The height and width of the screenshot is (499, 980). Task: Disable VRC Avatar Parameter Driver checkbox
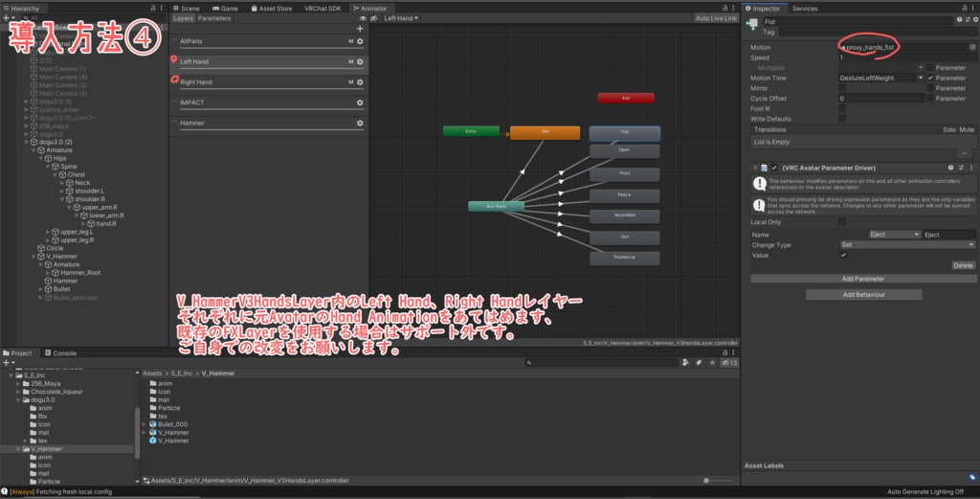pyautogui.click(x=773, y=168)
